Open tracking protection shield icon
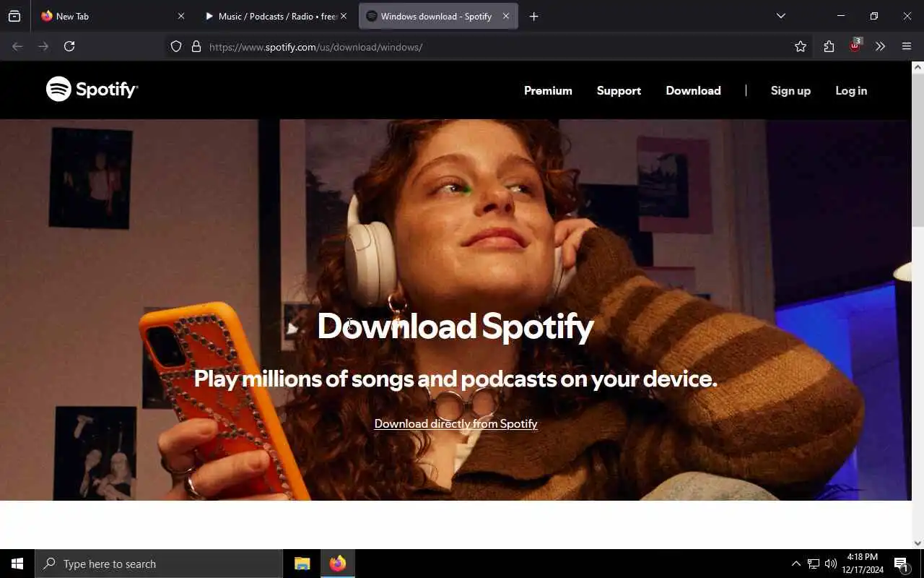 coord(176,46)
